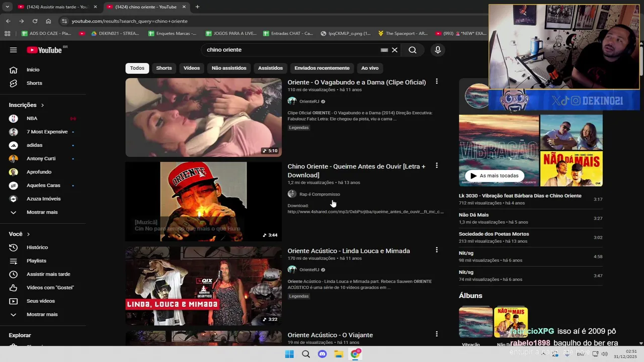The height and width of the screenshot is (362, 644).
Task: Expand the Você section
Action: click(20, 234)
